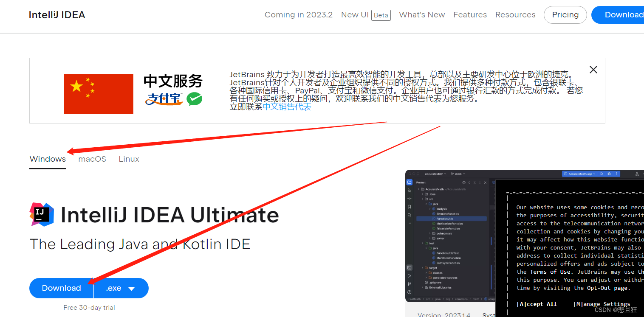
Task: Open the 中文销售代表 link
Action: point(287,107)
